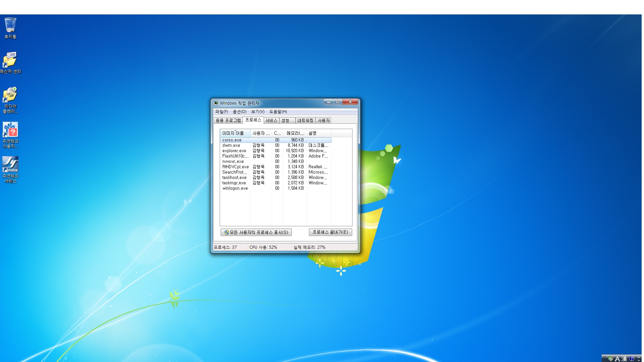This screenshot has height=362, width=644.
Task: Select the RtHDVCpl.exe process row
Action: 276,167
